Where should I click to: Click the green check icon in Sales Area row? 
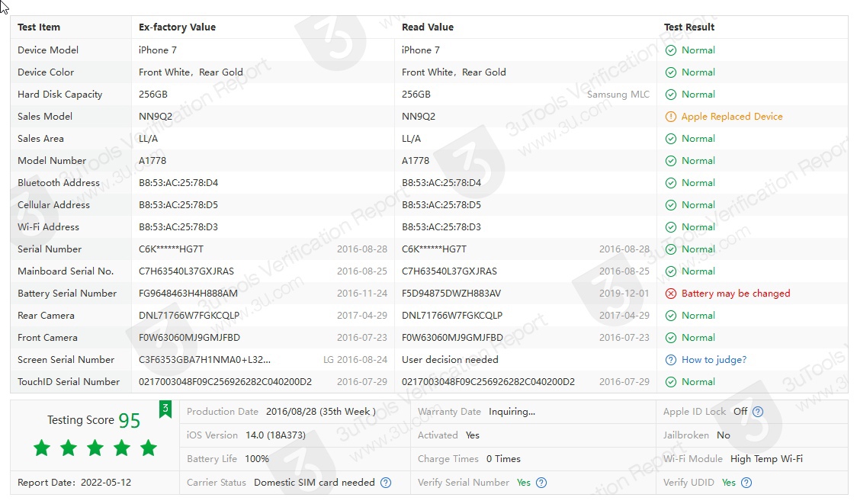point(671,139)
